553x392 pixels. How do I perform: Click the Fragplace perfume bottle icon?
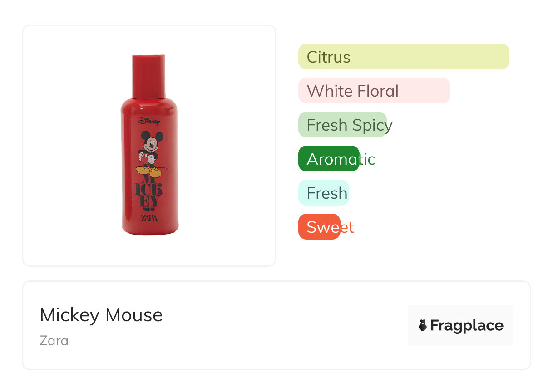(x=423, y=325)
